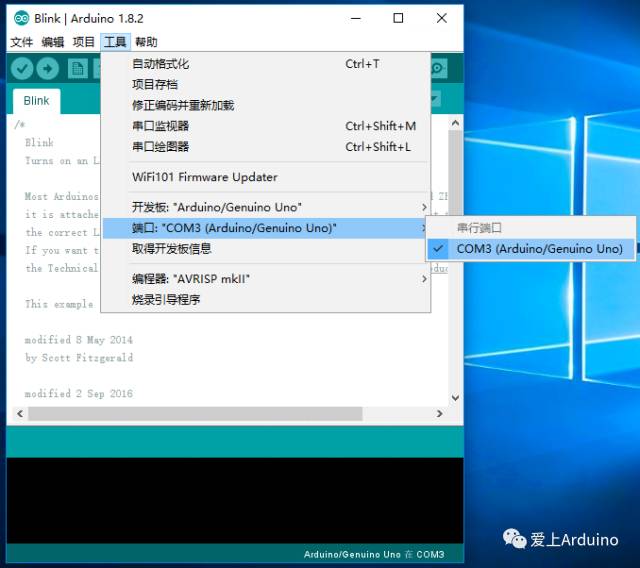Switch to the Blink sketch tab
Image resolution: width=640 pixels, height=568 pixels.
36,101
